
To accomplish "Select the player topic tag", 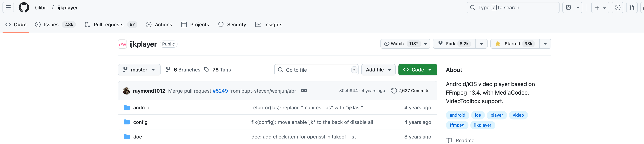I will click(496, 115).
